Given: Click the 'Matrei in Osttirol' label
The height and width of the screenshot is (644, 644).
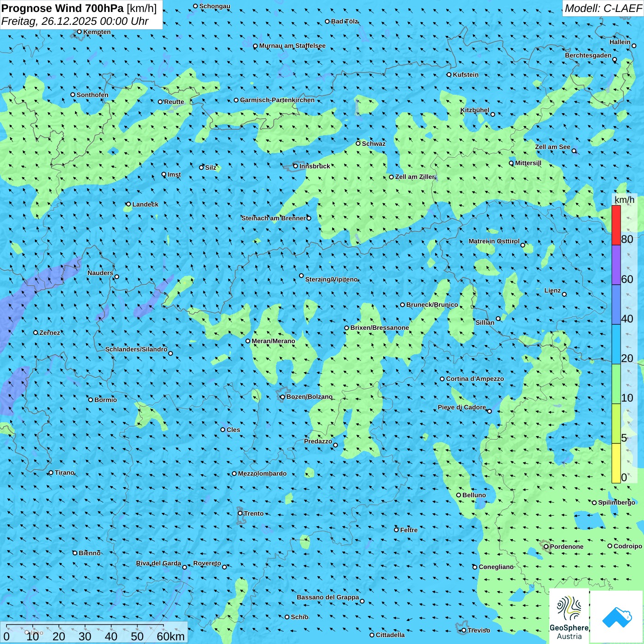Looking at the screenshot, I should 494,241.
